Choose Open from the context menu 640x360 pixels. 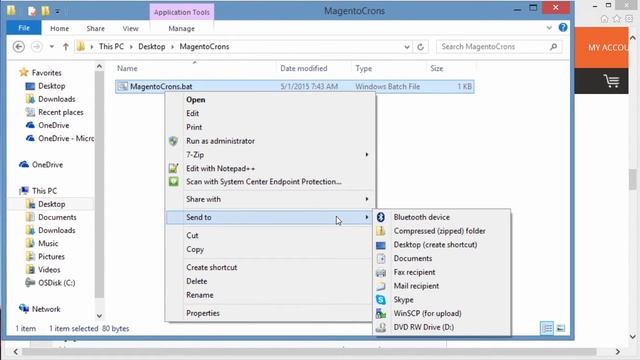(196, 100)
